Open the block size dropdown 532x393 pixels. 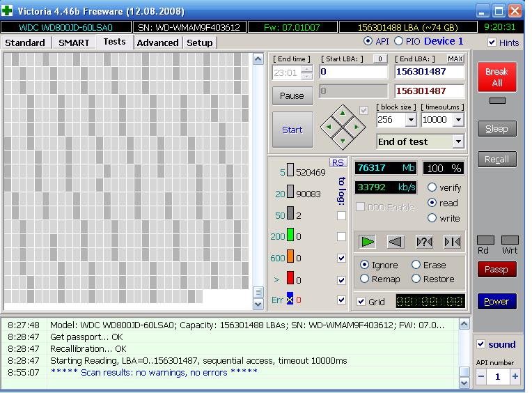[x=410, y=120]
